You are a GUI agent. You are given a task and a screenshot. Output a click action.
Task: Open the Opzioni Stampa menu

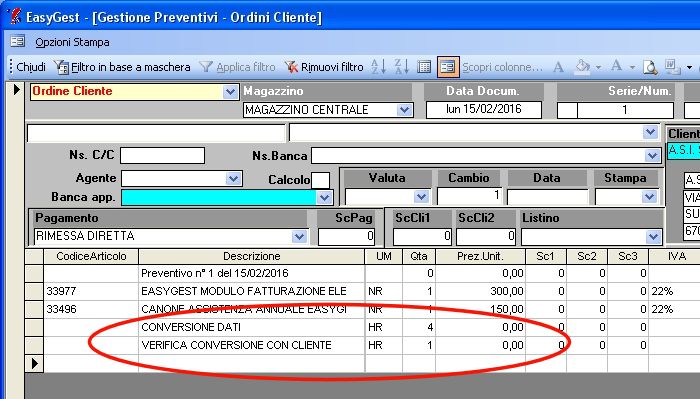pos(72,42)
